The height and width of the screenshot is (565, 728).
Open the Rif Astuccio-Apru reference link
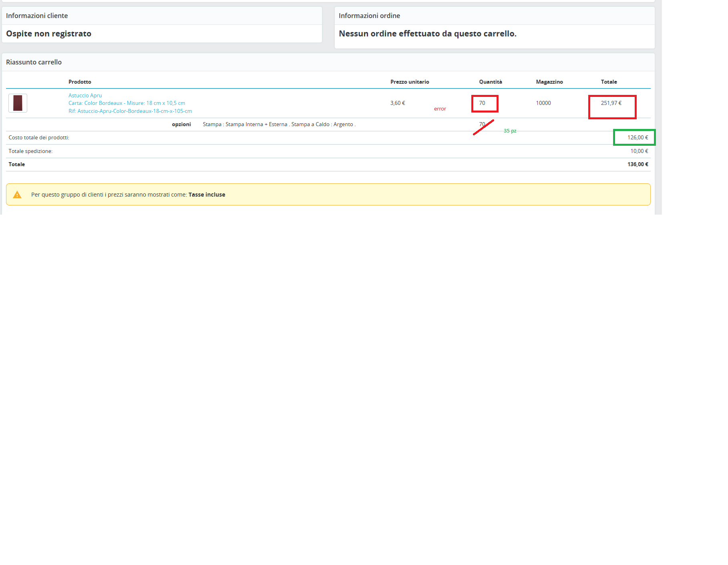tap(130, 111)
